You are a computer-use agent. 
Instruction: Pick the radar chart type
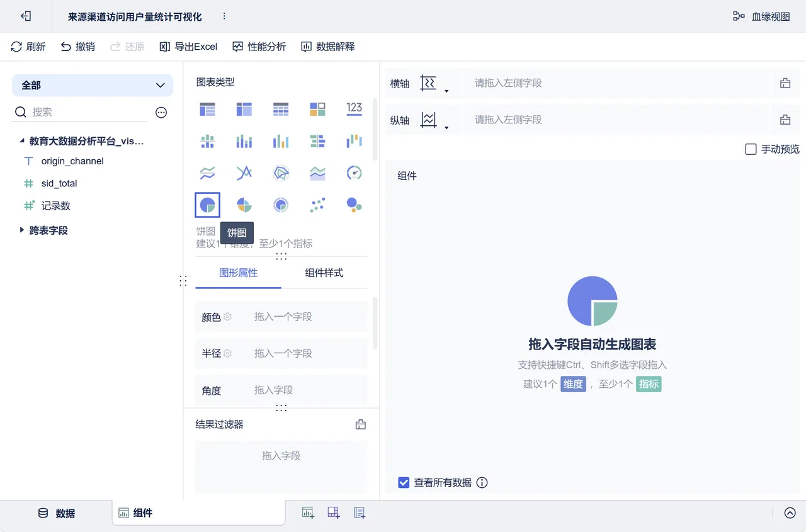pyautogui.click(x=281, y=173)
